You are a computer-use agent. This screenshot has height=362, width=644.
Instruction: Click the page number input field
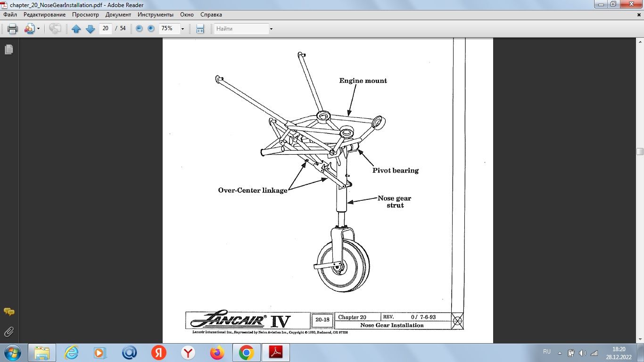click(105, 28)
